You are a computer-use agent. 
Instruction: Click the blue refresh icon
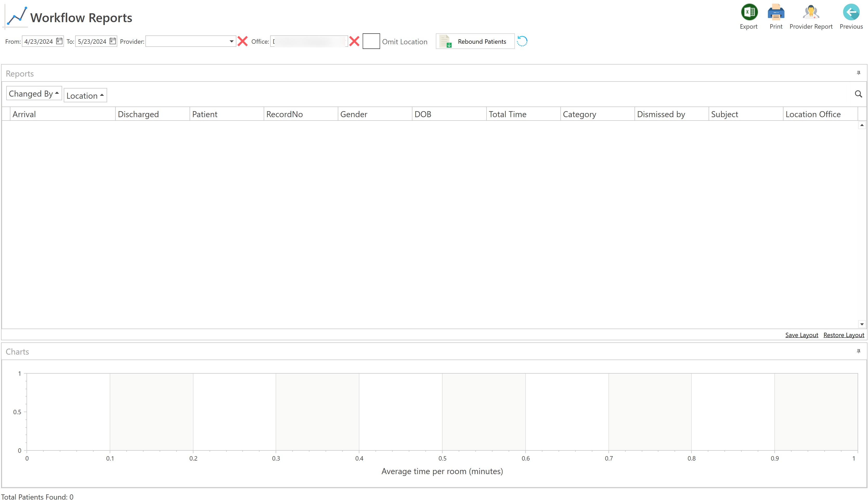click(x=522, y=41)
